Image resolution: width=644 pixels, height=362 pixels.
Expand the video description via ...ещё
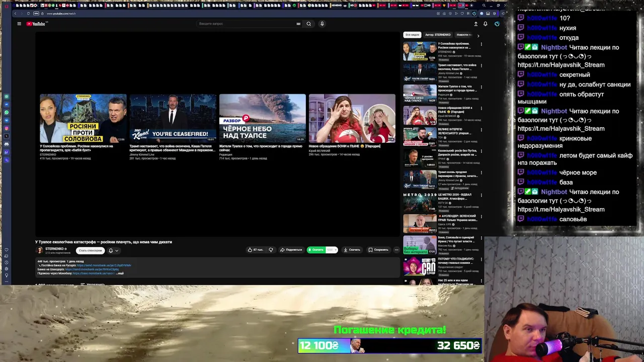[x=120, y=273]
